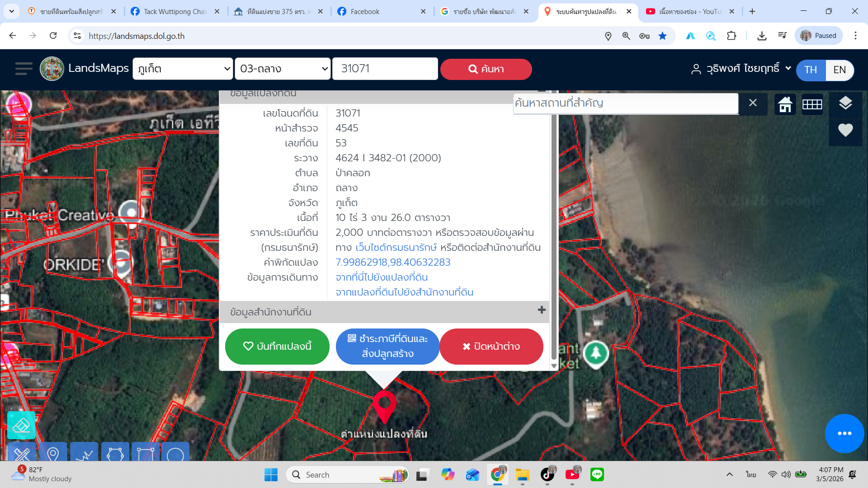Open a new browser tab with plus

coord(752,11)
